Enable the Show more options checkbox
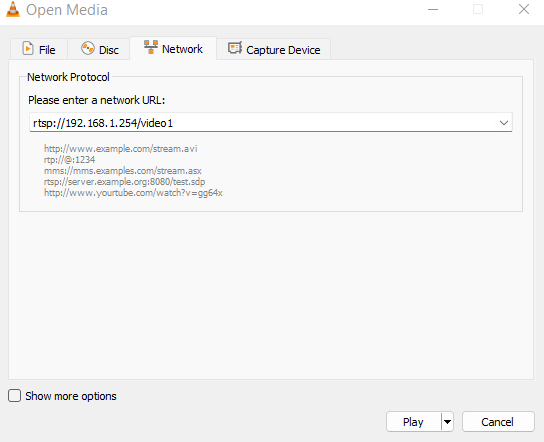The width and height of the screenshot is (544, 442). coord(14,396)
